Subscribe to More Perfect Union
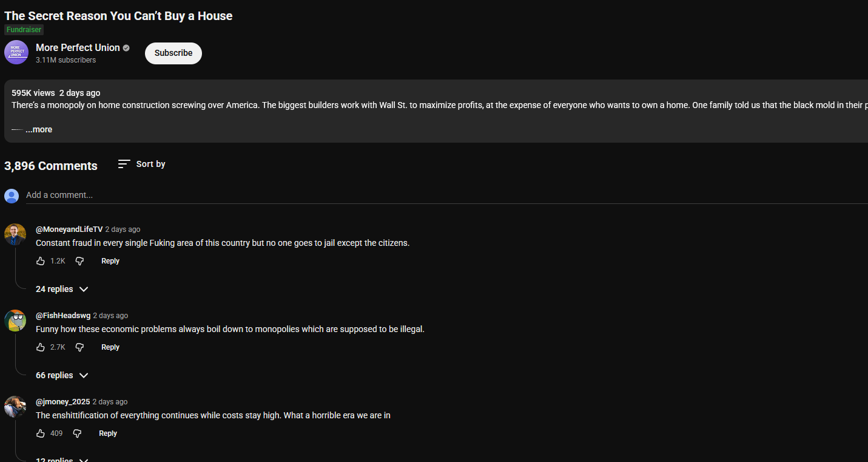The height and width of the screenshot is (462, 868). [173, 53]
